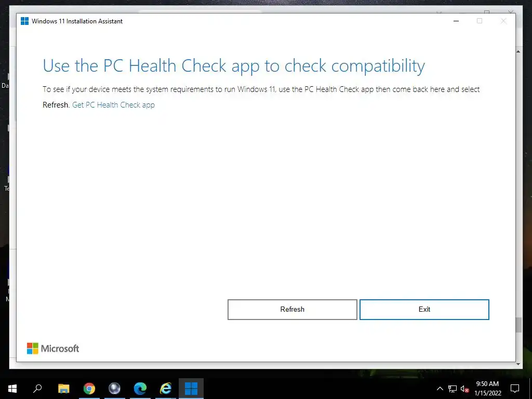Click the background window's scroll down arrow
The width and height of the screenshot is (532, 399).
(x=518, y=364)
